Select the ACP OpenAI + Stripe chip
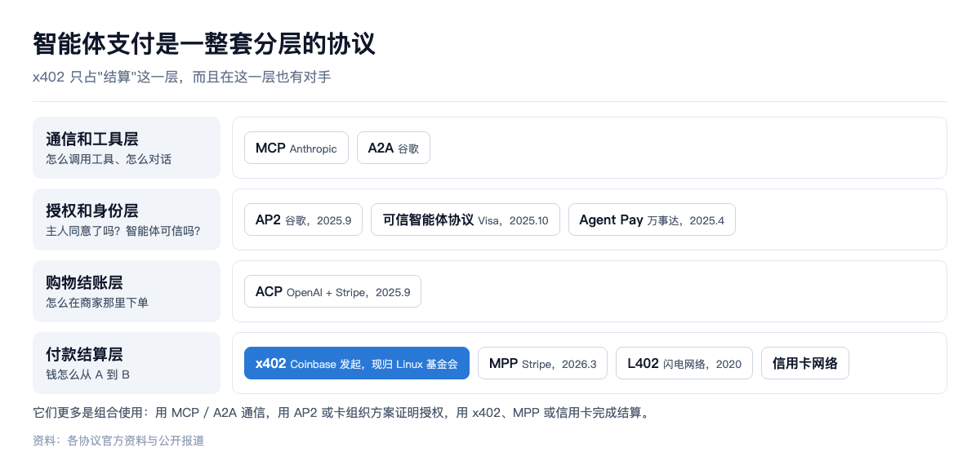The width and height of the screenshot is (980, 461). tap(332, 291)
